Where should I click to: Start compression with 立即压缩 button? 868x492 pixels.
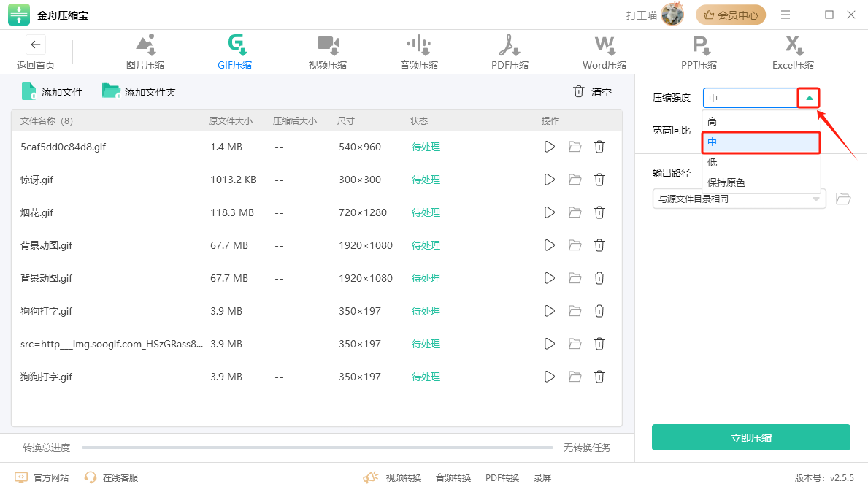pos(750,437)
